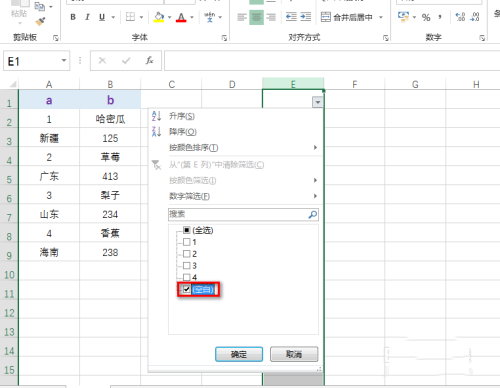500x388 pixels.
Task: Open 对齐方式 alignment dialog launcher
Action: click(x=386, y=38)
